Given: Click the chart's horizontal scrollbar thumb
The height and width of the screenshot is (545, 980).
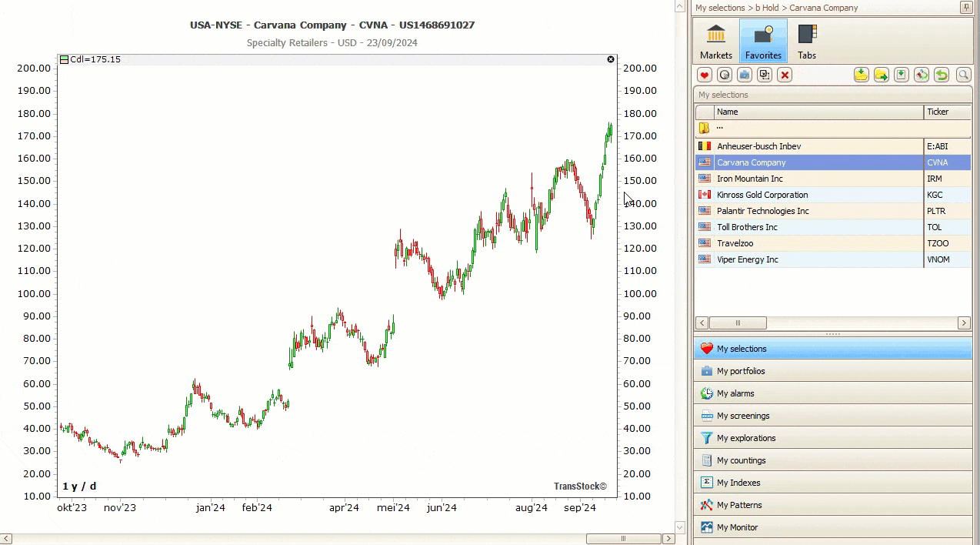Looking at the screenshot, I should tap(623, 539).
